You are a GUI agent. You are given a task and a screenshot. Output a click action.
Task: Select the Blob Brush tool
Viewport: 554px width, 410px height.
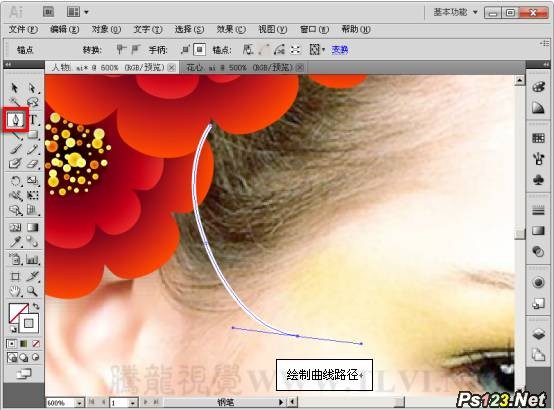[15, 164]
